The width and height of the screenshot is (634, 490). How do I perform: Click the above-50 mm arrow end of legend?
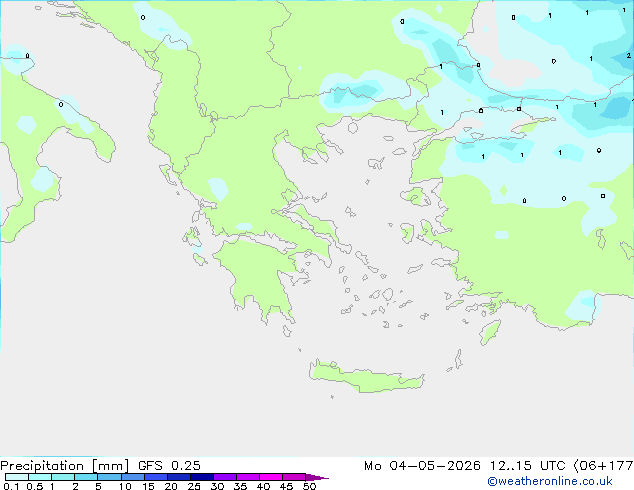click(x=317, y=477)
